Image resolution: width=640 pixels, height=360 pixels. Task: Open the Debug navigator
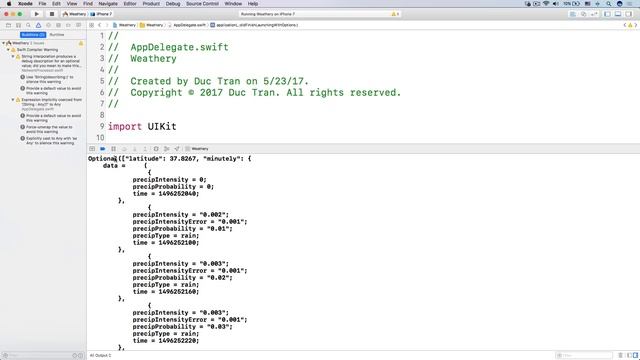(58, 25)
